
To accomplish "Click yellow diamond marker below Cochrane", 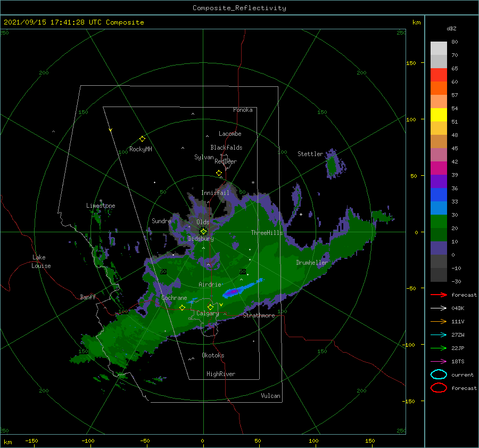I will (182, 308).
